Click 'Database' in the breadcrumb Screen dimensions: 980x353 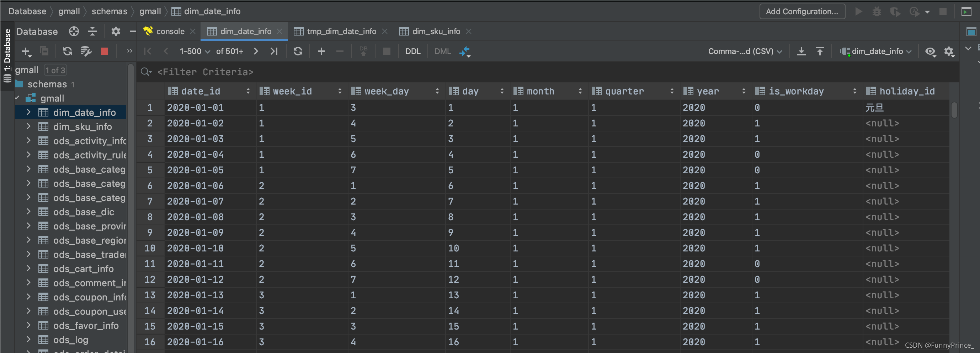click(27, 11)
